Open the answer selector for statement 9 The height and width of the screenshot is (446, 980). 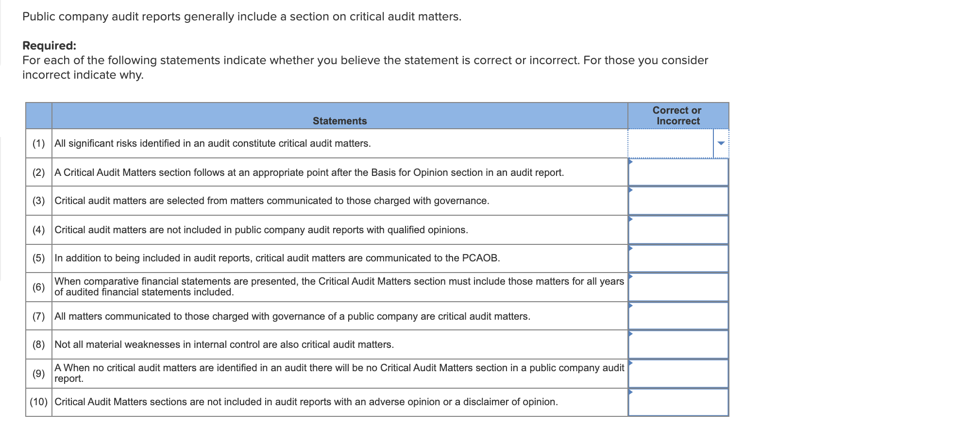[678, 373]
